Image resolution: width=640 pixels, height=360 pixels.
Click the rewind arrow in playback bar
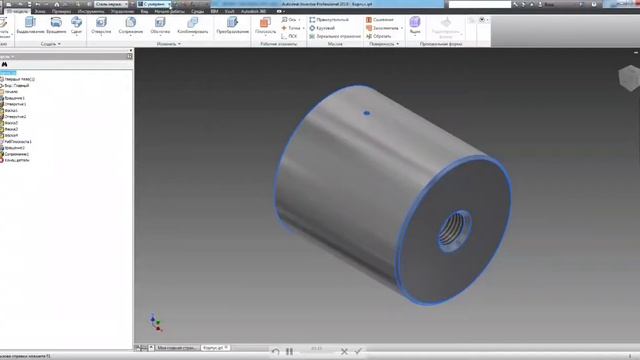click(276, 351)
